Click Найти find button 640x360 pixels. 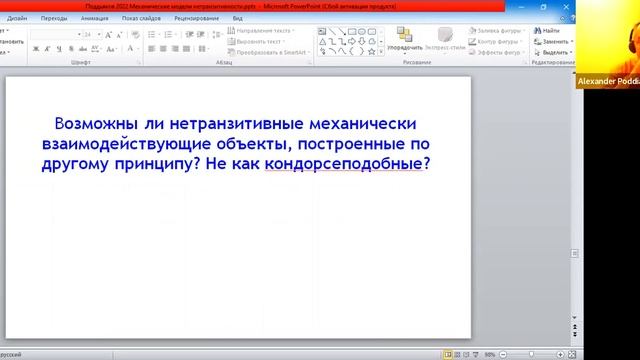[547, 31]
